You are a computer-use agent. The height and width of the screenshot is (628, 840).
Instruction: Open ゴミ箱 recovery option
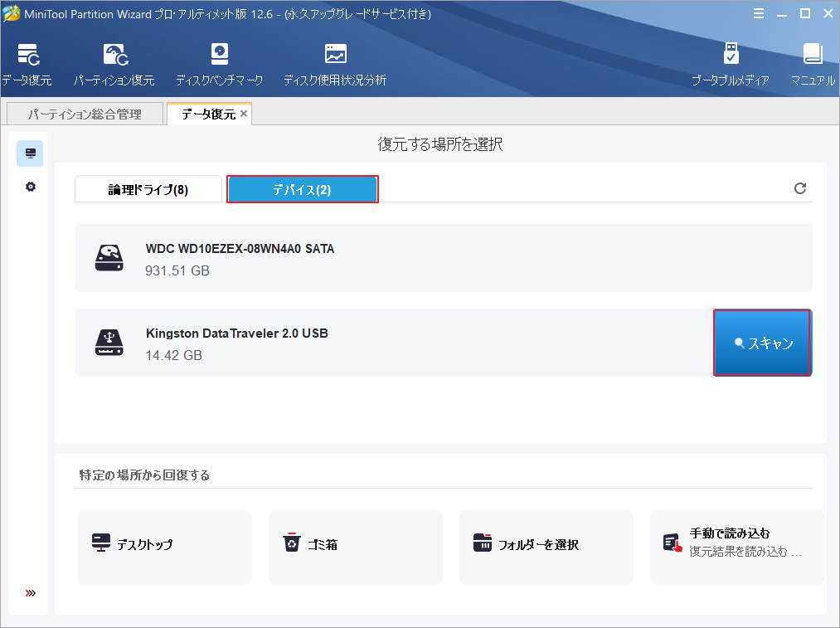[x=355, y=547]
